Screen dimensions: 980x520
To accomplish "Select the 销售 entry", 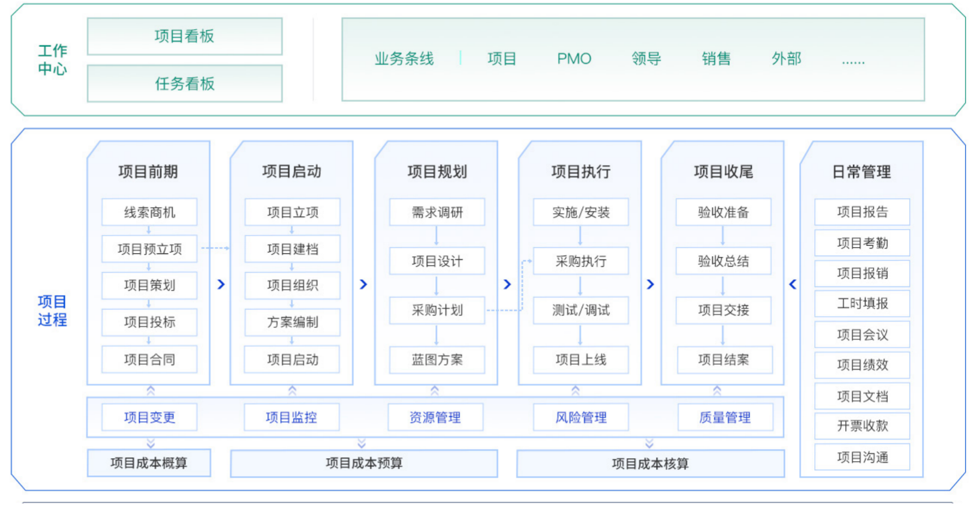I will pyautogui.click(x=716, y=59).
